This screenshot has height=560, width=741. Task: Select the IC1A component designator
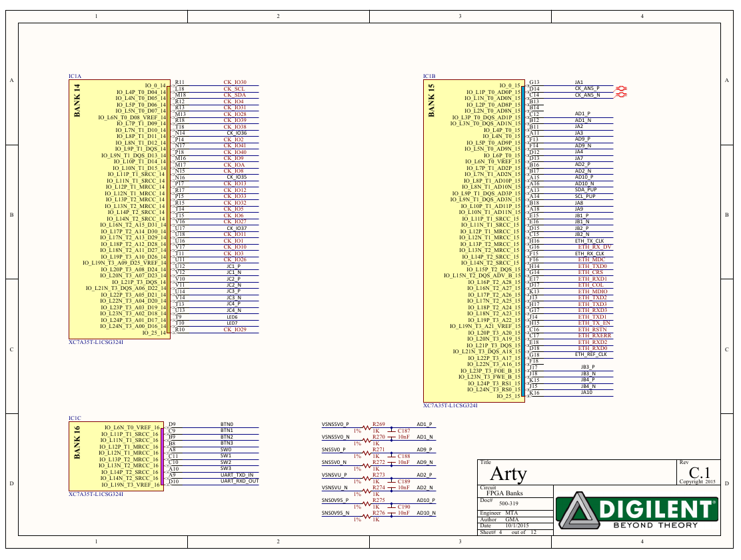click(x=75, y=76)
